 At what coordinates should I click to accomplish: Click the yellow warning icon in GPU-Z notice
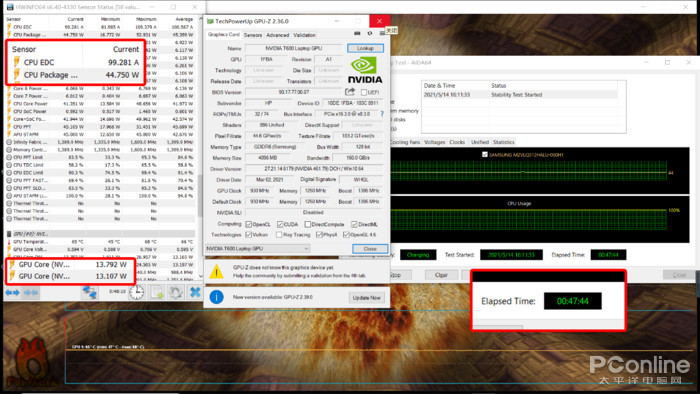pos(217,271)
